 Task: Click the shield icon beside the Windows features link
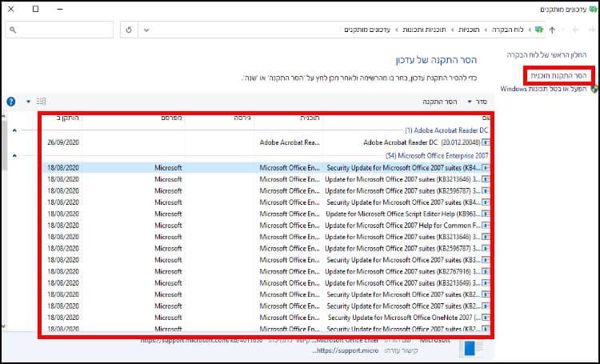(x=594, y=89)
